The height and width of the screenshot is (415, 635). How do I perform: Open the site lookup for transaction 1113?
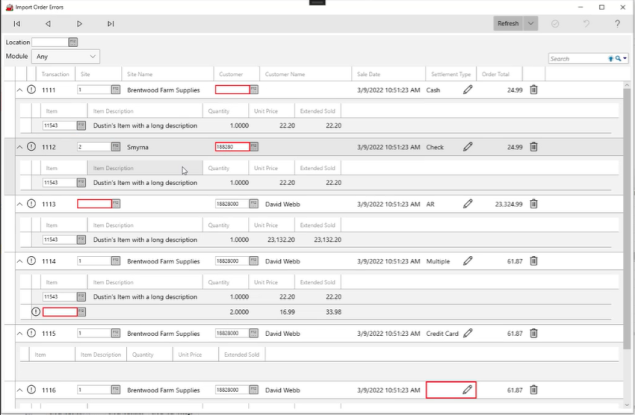[116, 204]
